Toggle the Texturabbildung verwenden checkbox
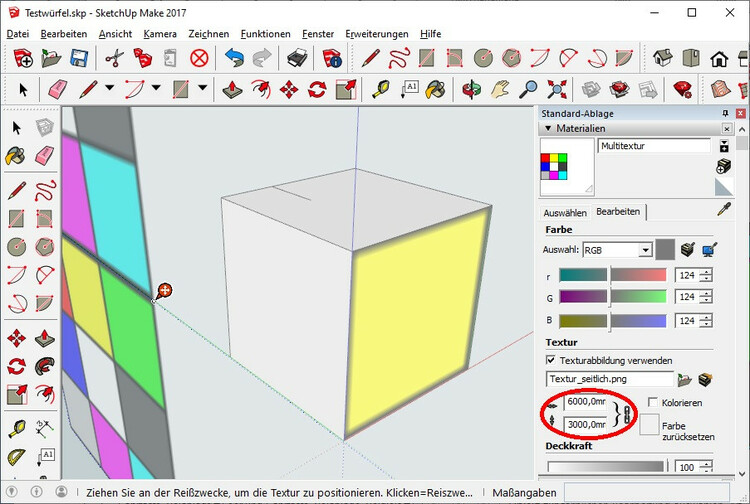The height and width of the screenshot is (504, 750). pyautogui.click(x=551, y=360)
